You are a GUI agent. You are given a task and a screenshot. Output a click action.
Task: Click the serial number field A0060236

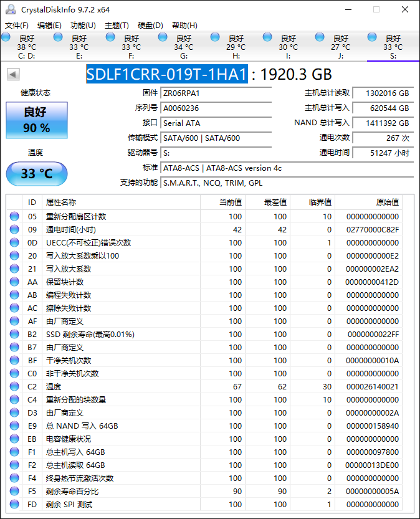[x=216, y=108]
